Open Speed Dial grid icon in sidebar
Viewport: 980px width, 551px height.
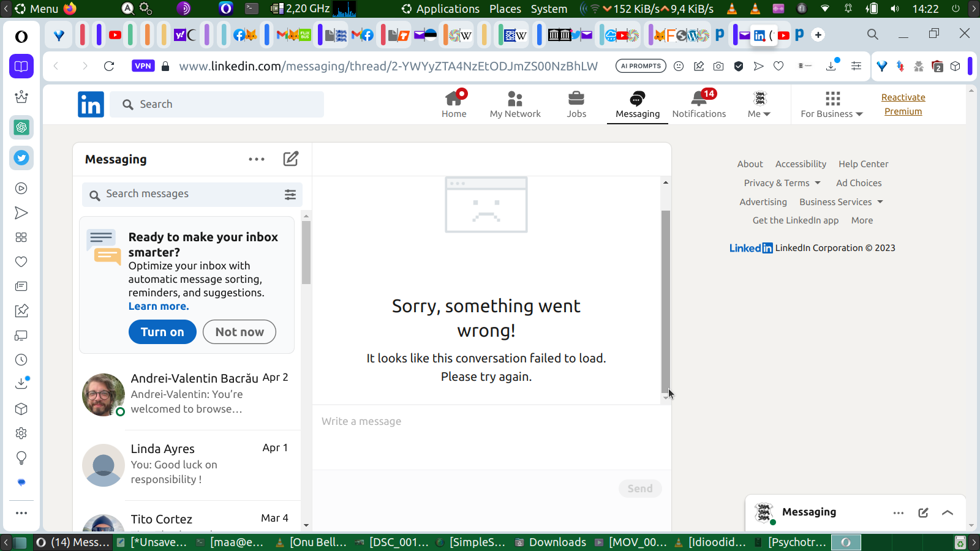(x=21, y=238)
